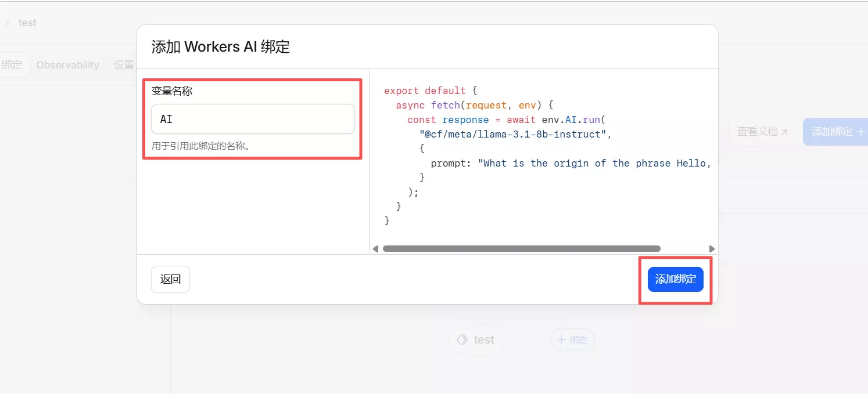Click the right arrow of the code scrollbar
Viewport: 868px width, 394px height.
712,249
